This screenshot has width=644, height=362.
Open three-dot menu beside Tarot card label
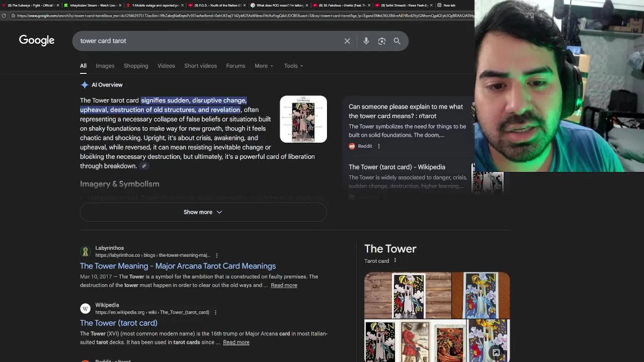pos(395,260)
